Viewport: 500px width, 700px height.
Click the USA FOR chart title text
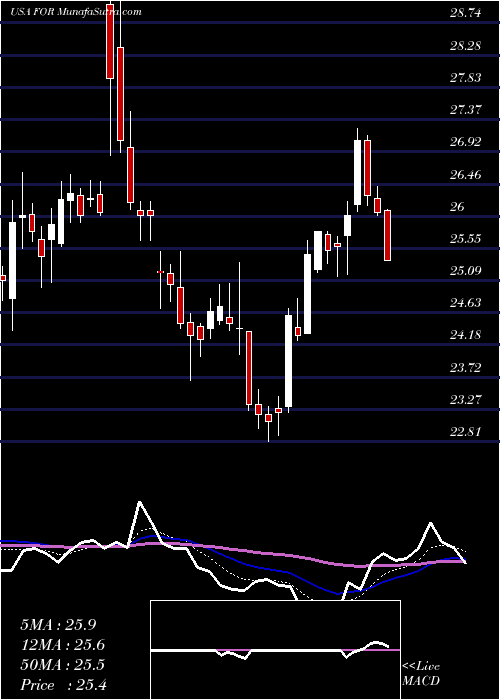click(x=76, y=12)
